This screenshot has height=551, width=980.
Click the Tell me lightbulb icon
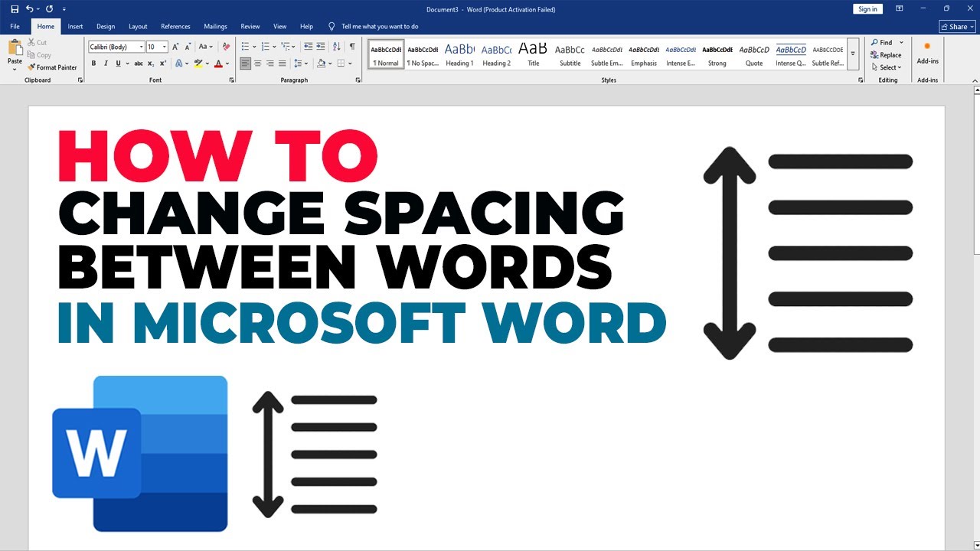[x=332, y=26]
